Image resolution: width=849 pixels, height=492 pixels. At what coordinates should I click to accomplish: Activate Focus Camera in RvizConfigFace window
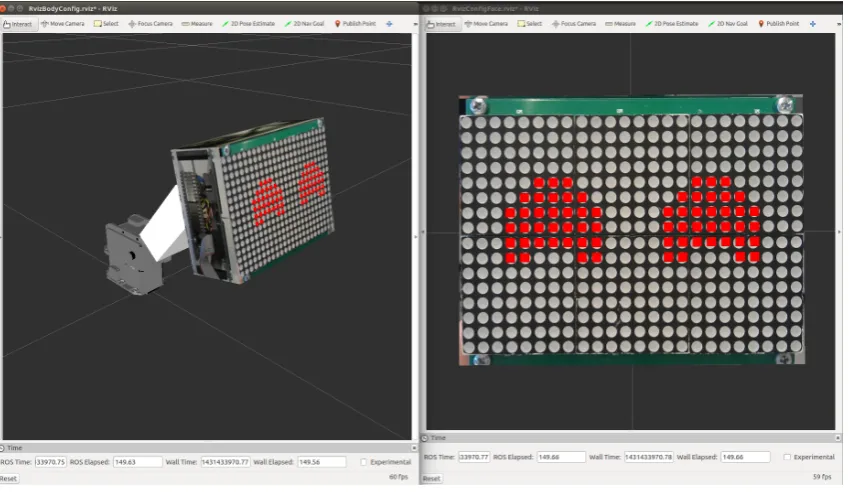point(574,24)
